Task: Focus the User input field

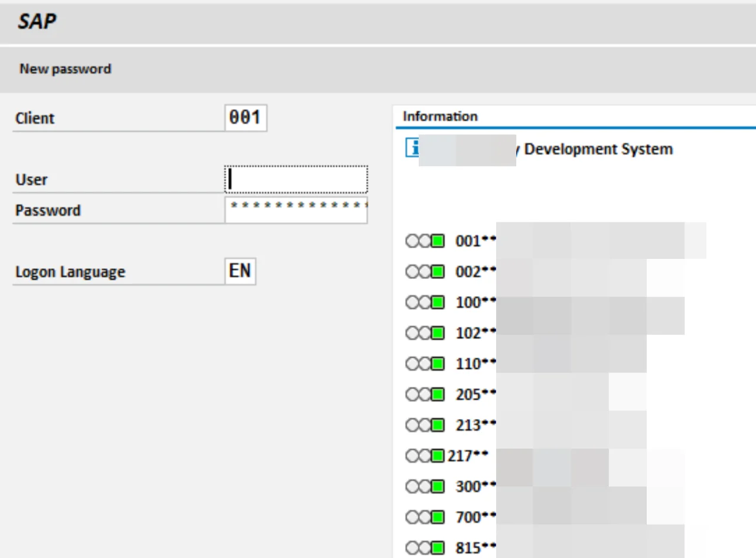Action: click(x=296, y=179)
